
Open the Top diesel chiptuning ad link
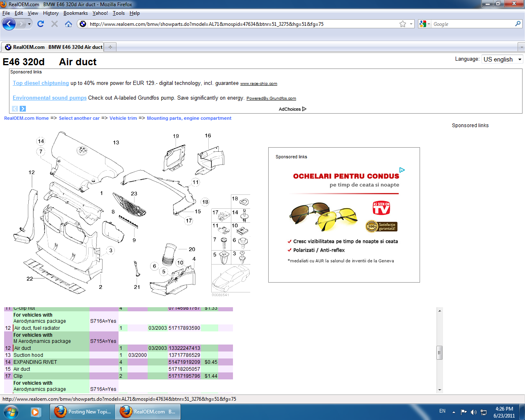[x=41, y=83]
